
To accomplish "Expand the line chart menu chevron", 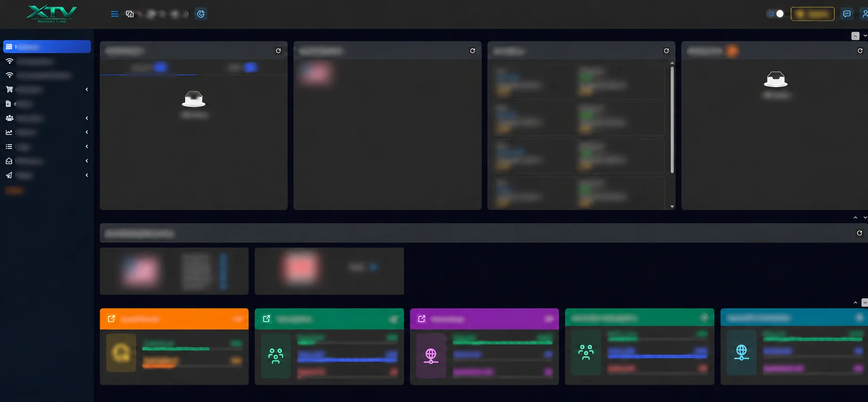I will (x=87, y=132).
